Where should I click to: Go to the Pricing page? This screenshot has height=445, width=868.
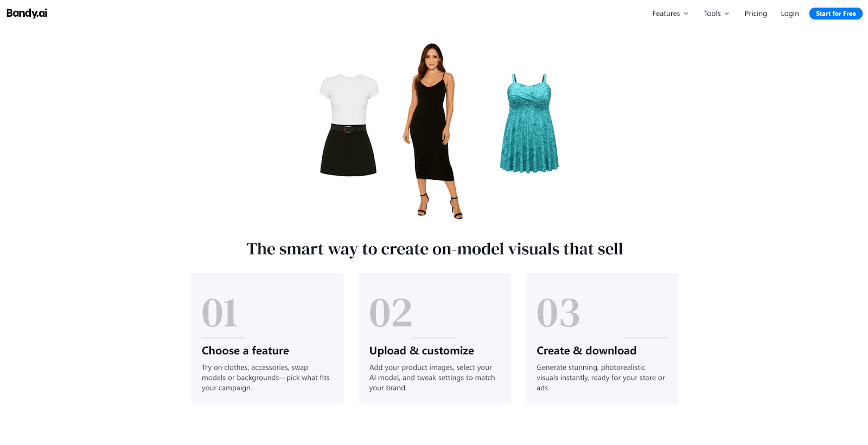pos(756,14)
